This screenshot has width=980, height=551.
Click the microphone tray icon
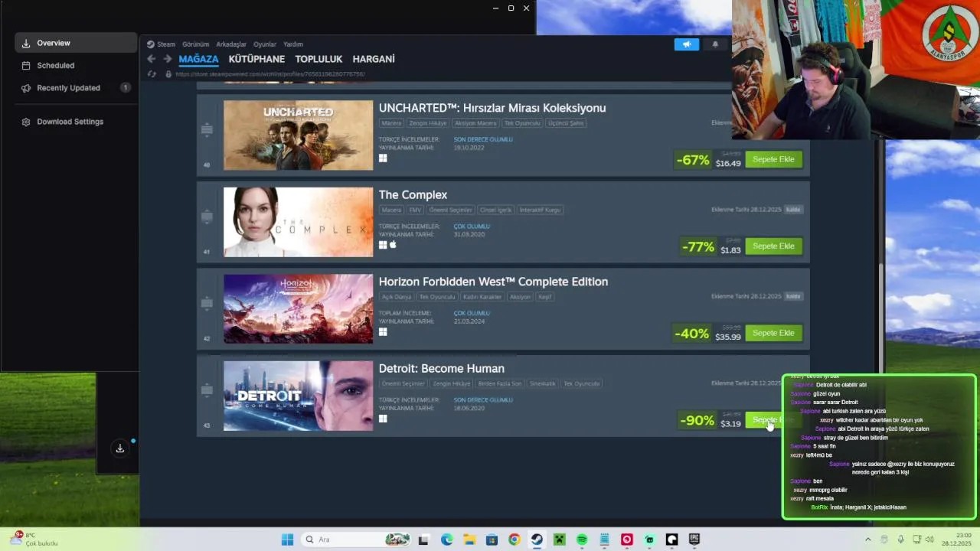coord(900,540)
